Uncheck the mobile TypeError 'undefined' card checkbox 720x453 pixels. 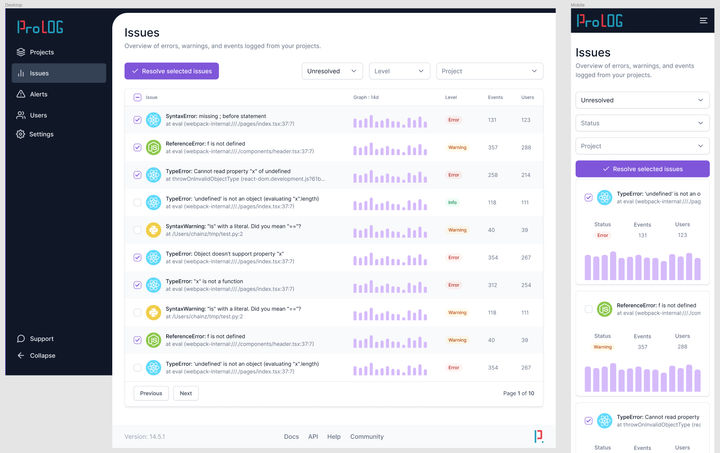click(x=588, y=197)
